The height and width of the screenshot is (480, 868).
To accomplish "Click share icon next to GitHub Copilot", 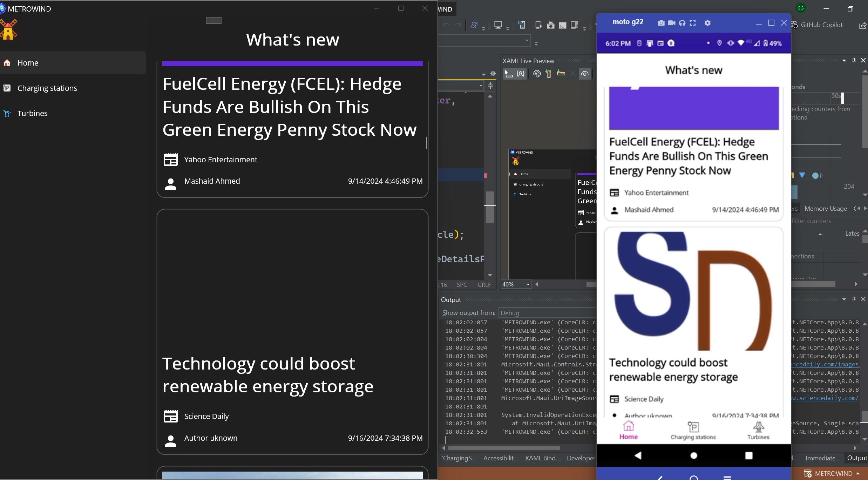I will point(863,25).
